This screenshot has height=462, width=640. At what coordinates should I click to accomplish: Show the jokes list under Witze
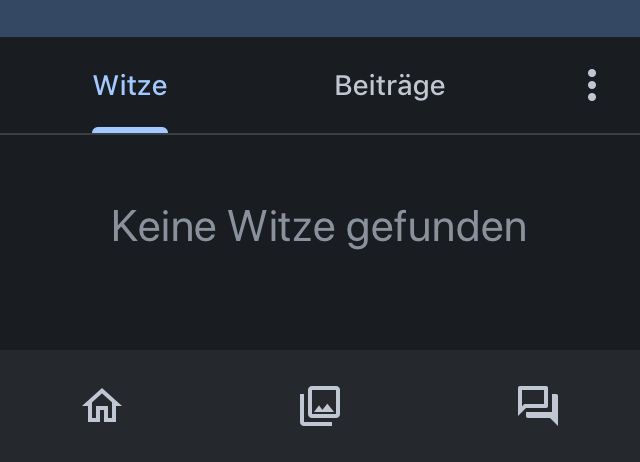coord(130,86)
